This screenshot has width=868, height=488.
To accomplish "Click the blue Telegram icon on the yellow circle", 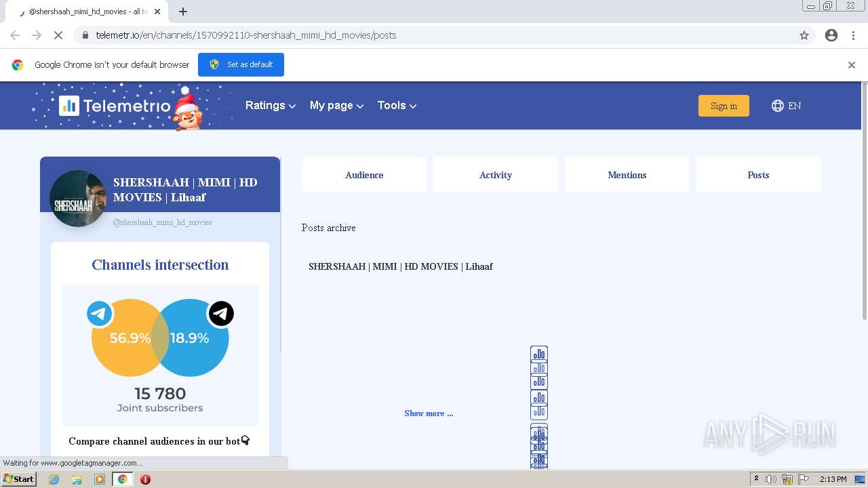I will click(x=100, y=314).
